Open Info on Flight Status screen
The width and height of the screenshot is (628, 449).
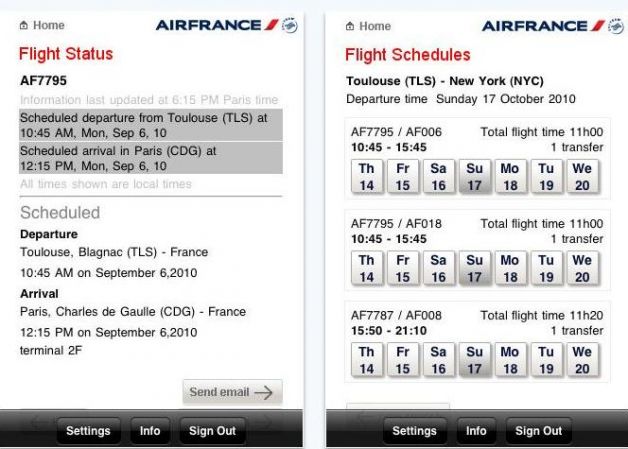coord(150,431)
